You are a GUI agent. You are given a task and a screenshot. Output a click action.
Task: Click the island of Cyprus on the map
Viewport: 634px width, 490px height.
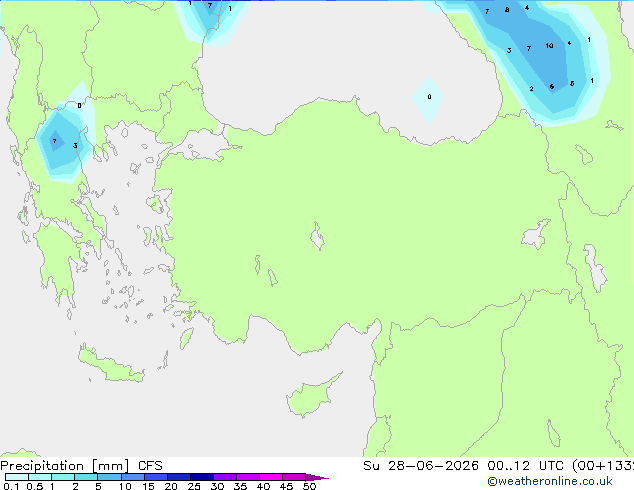click(x=309, y=398)
